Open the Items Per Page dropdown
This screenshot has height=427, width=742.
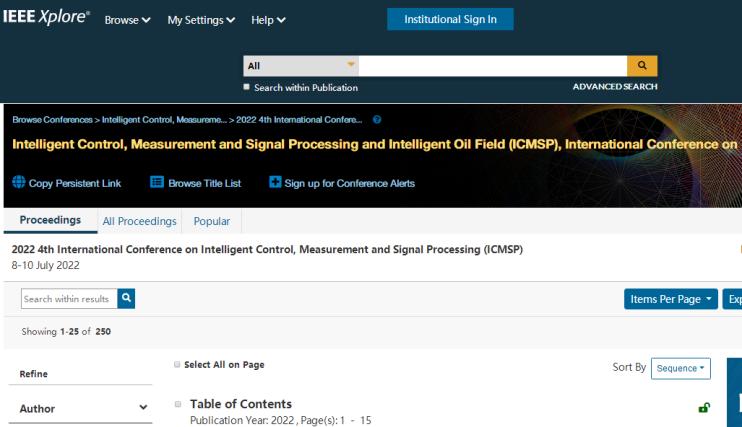(668, 299)
